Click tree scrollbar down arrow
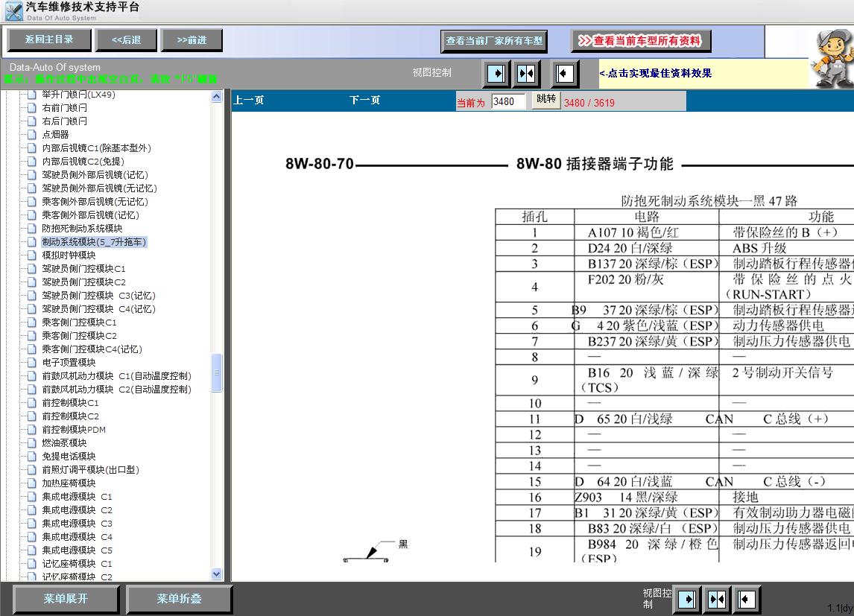 click(x=216, y=574)
